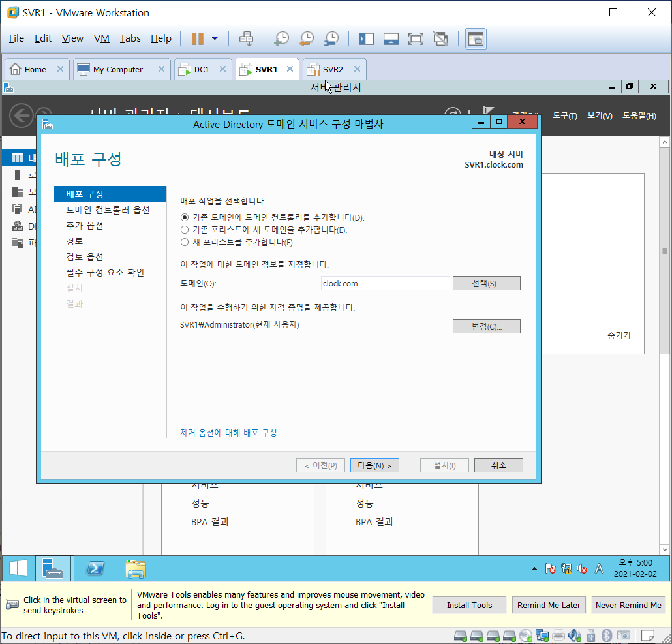Open Server Manager from taskbar
The width and height of the screenshot is (672, 644).
(x=53, y=568)
